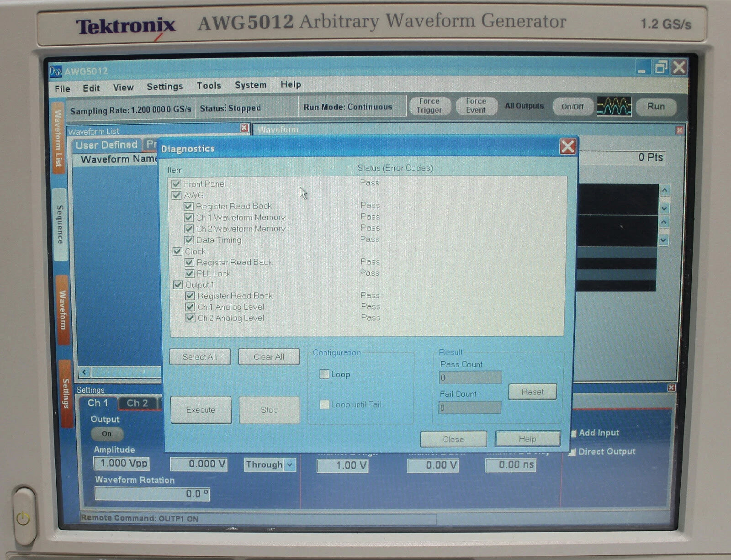Open the Waveform List side tab
The image size is (731, 560).
pyautogui.click(x=58, y=139)
